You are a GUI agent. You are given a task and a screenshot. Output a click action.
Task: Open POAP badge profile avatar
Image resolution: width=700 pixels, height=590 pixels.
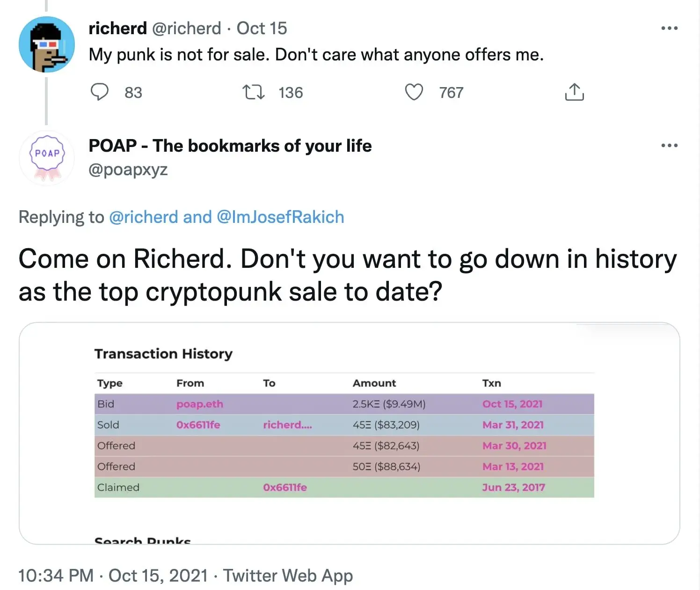pyautogui.click(x=46, y=158)
